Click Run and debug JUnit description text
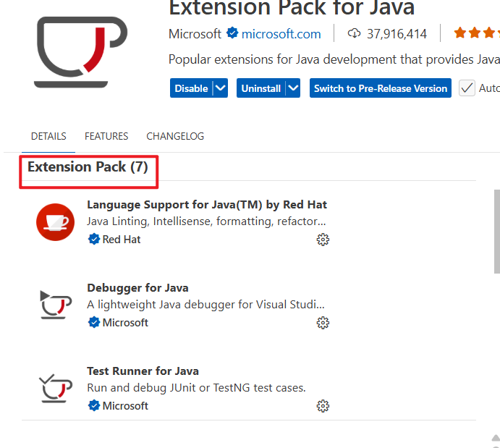 [x=196, y=388]
